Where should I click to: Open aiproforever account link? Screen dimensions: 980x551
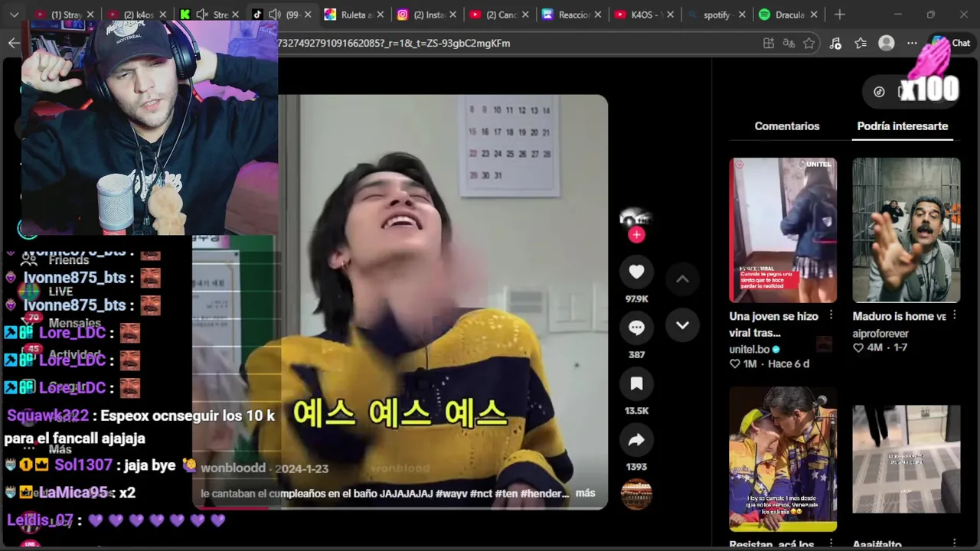pyautogui.click(x=880, y=334)
